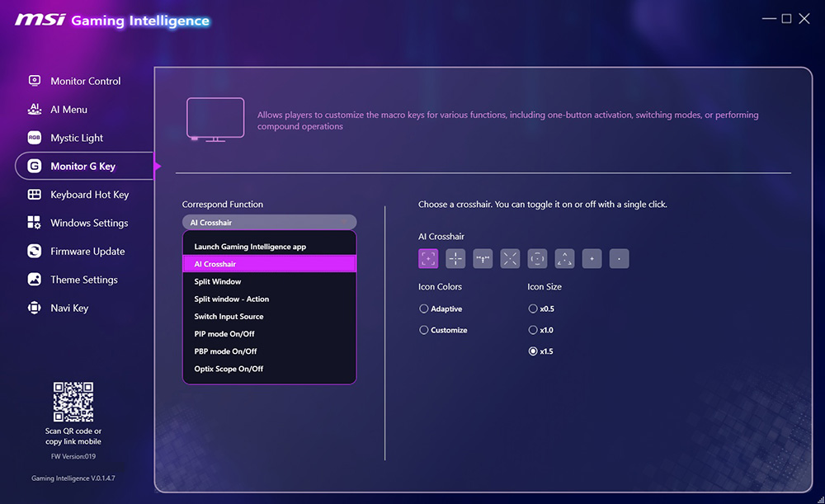Open Mystic Light in sidebar
825x504 pixels.
(76, 138)
